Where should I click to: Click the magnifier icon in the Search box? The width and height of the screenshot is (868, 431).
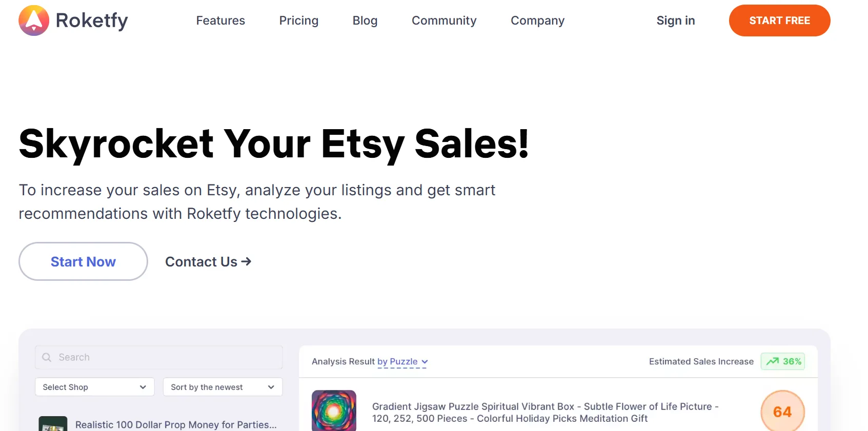[x=47, y=357]
